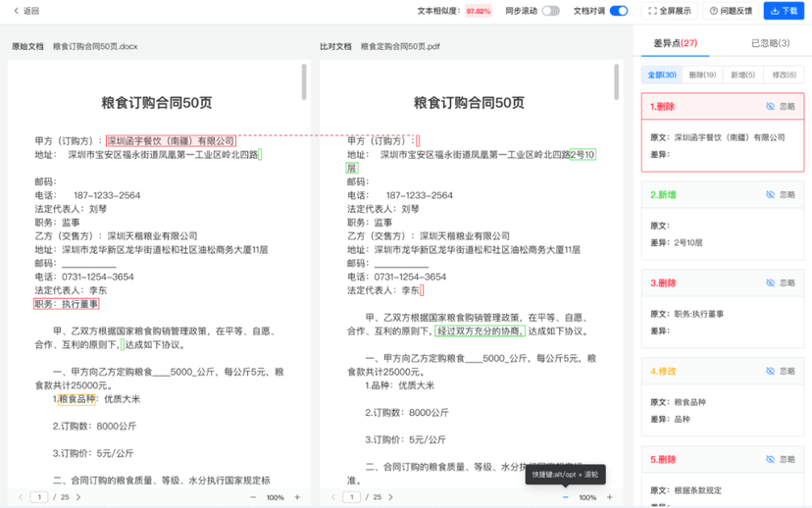The image size is (812, 508).
Task: Zoom out the original document with minus
Action: (x=253, y=497)
